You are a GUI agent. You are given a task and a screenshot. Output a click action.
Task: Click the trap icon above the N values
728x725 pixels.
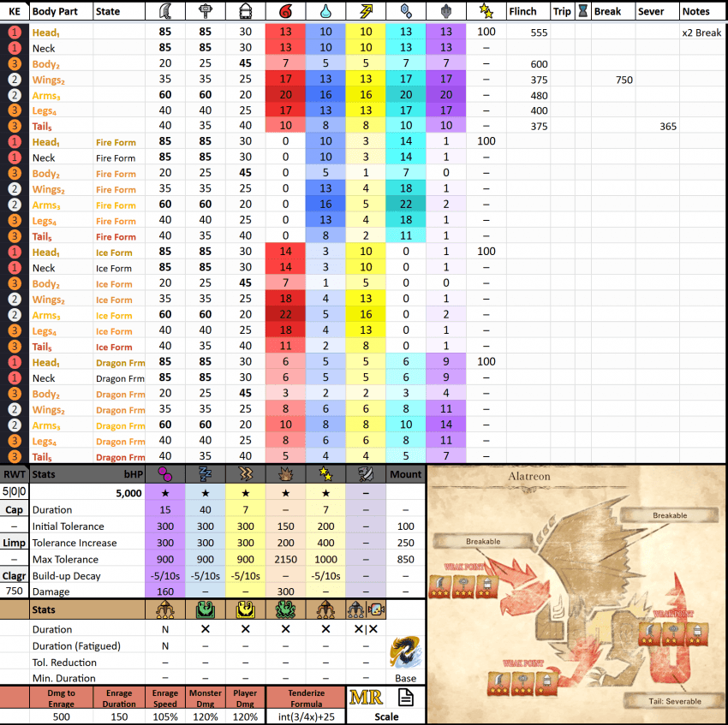coord(164,609)
